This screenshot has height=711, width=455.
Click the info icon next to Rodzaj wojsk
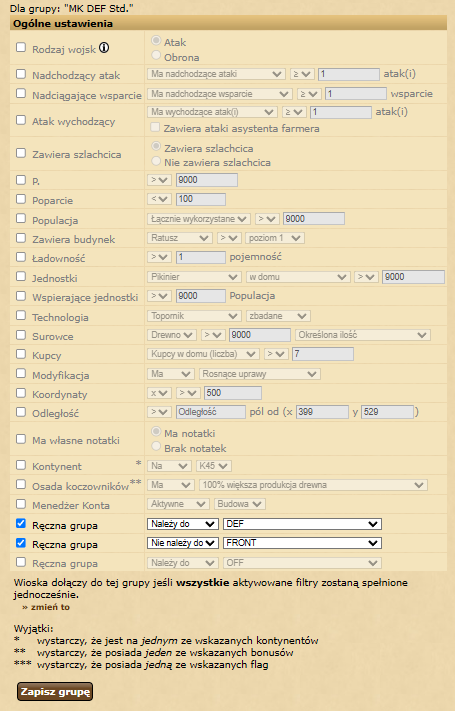point(104,48)
